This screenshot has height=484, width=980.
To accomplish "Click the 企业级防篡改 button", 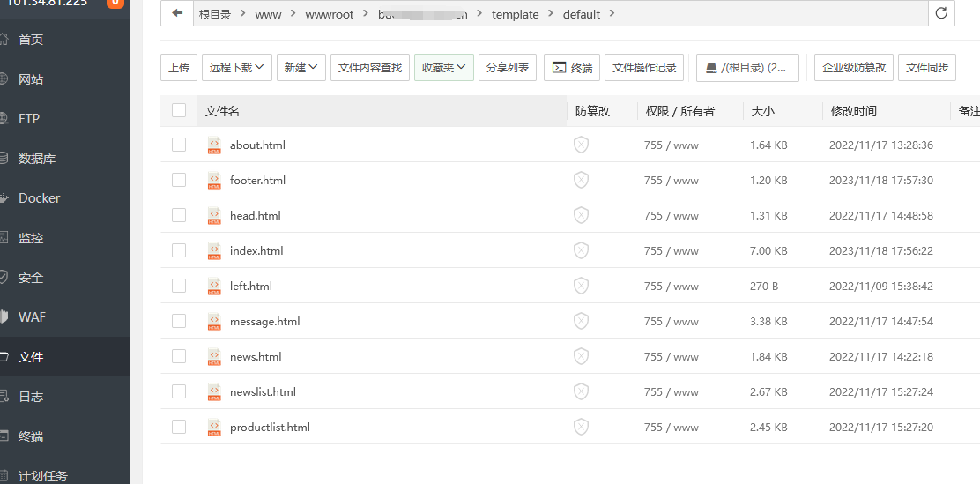I will coord(854,68).
